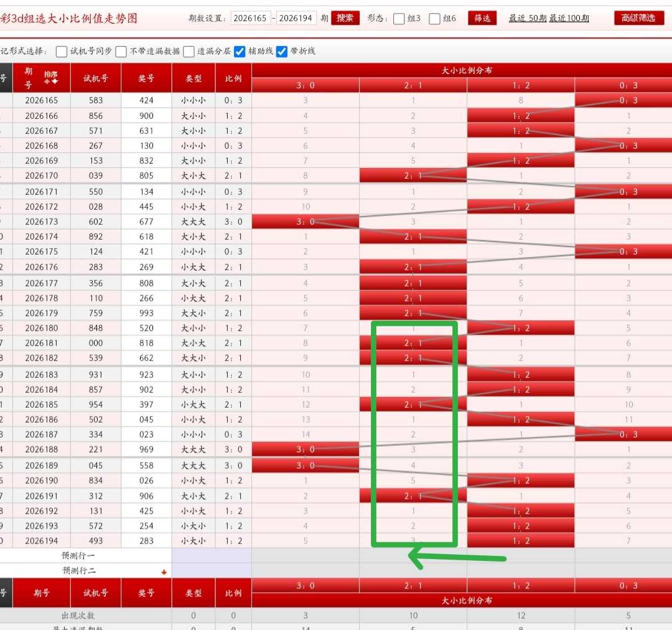Click the 试机号 column header
This screenshot has height=630, width=672.
[x=96, y=78]
